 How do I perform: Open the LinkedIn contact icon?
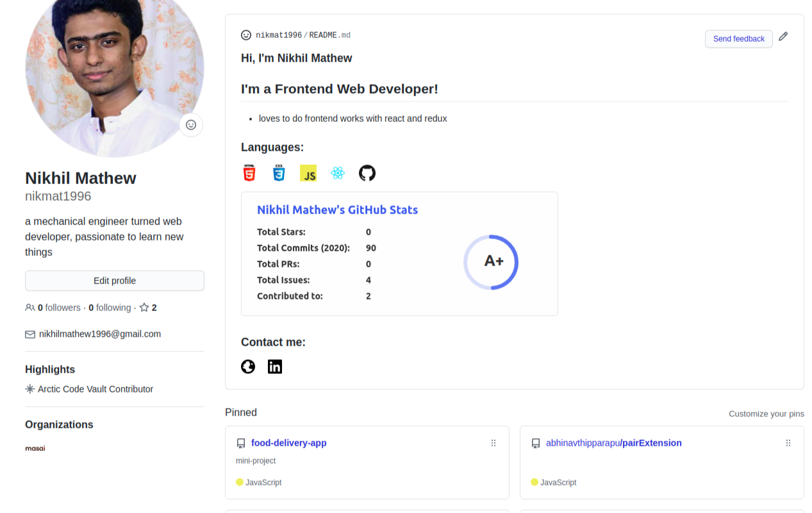coord(275,367)
